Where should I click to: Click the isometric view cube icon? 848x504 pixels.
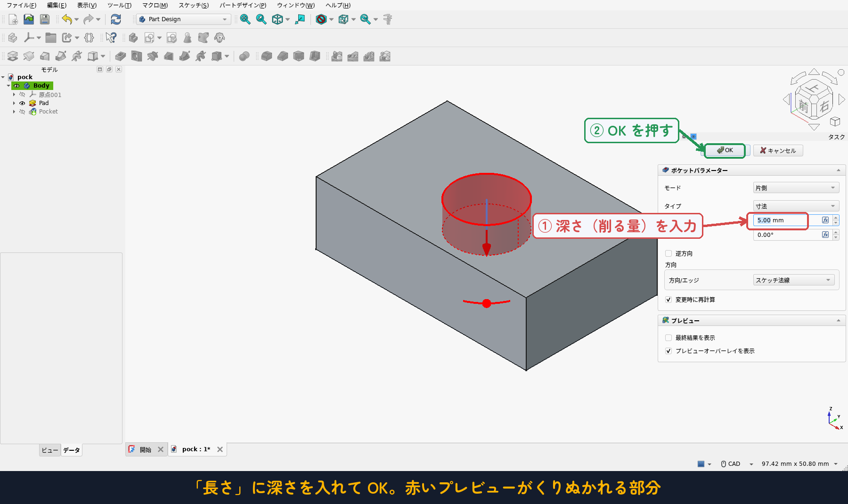(x=277, y=19)
